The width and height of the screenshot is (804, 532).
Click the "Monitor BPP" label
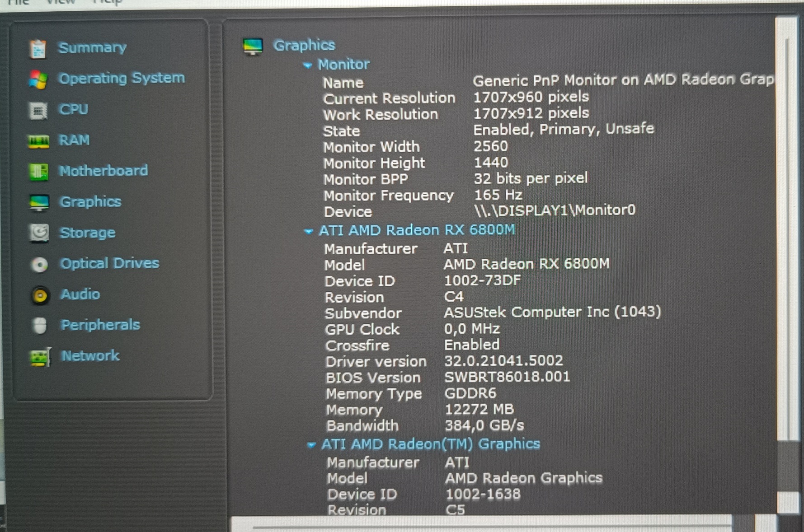pos(366,180)
